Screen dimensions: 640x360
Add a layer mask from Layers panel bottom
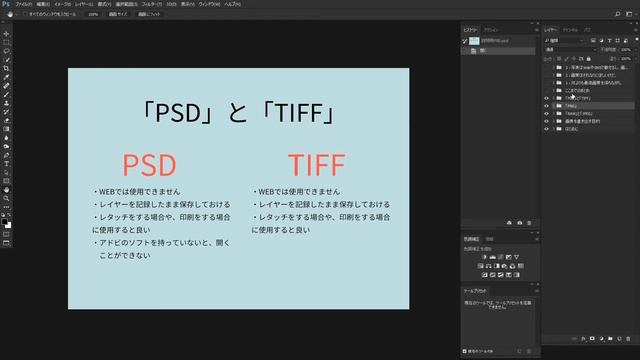pos(592,339)
